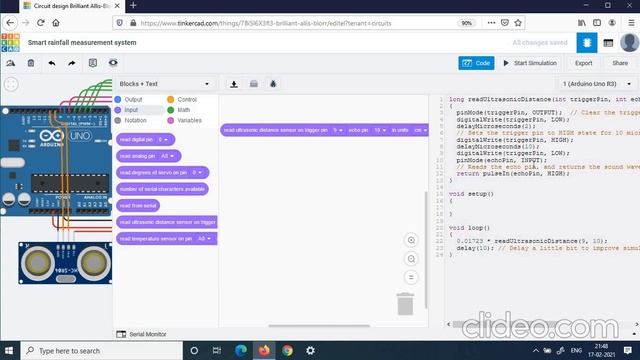Click the code panel scroll-left arrow

point(449,324)
